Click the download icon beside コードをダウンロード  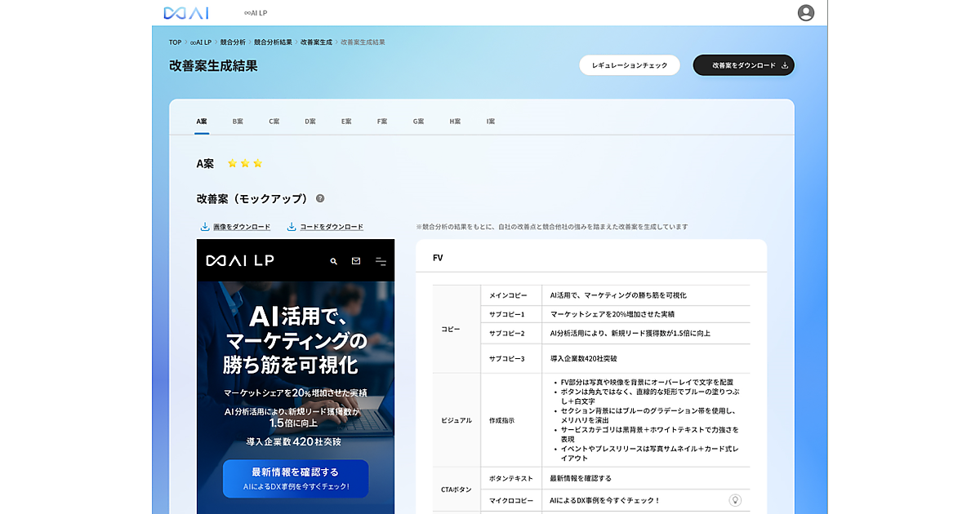coord(292,226)
